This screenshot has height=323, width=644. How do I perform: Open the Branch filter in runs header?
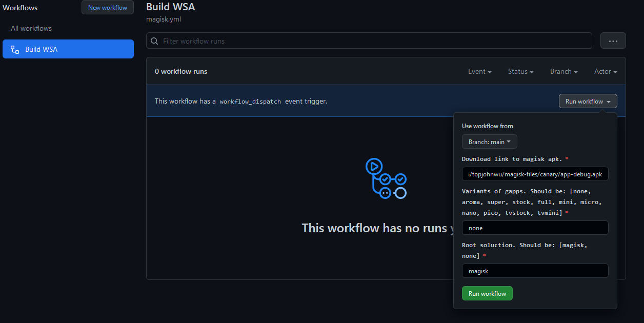click(563, 72)
